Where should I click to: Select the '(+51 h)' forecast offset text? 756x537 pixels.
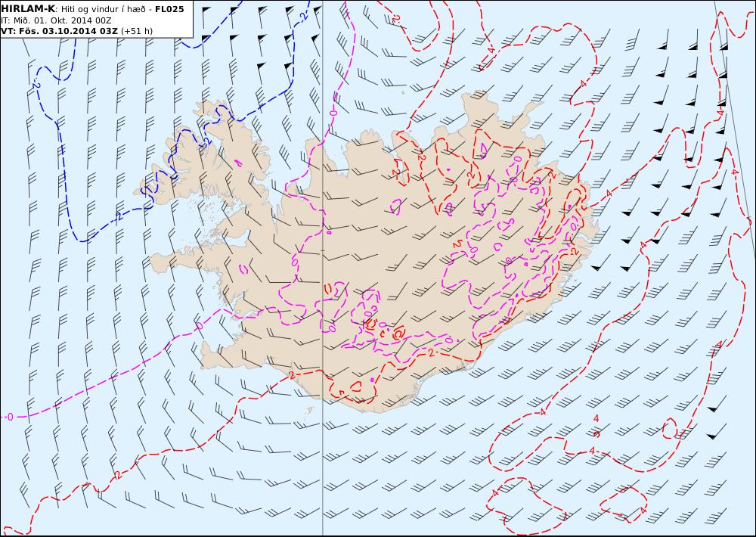136,31
